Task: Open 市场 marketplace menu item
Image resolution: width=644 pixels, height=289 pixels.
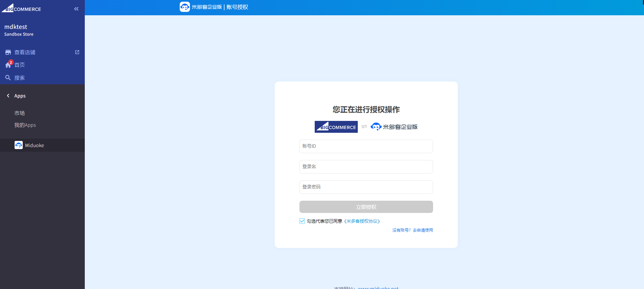Action: pyautogui.click(x=20, y=113)
